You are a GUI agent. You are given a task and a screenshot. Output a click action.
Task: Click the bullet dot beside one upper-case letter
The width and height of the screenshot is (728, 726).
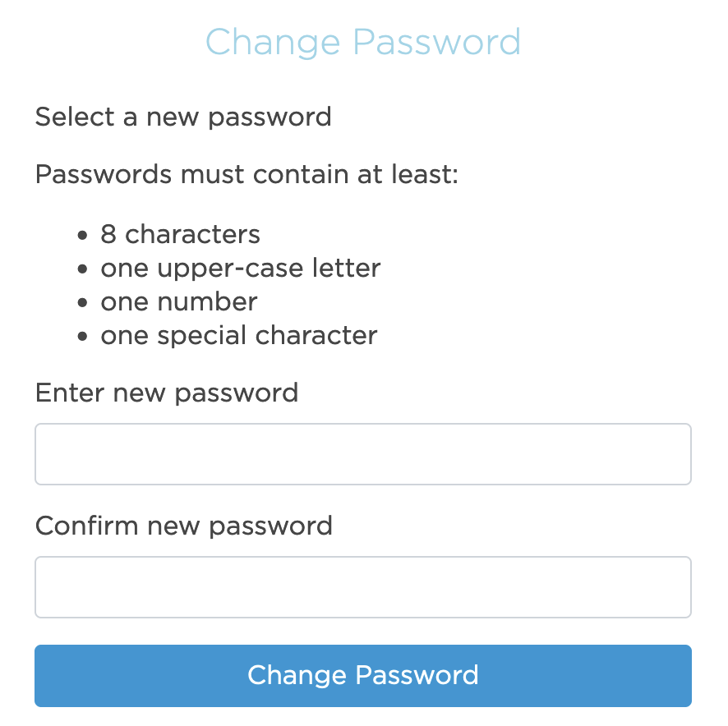point(83,269)
